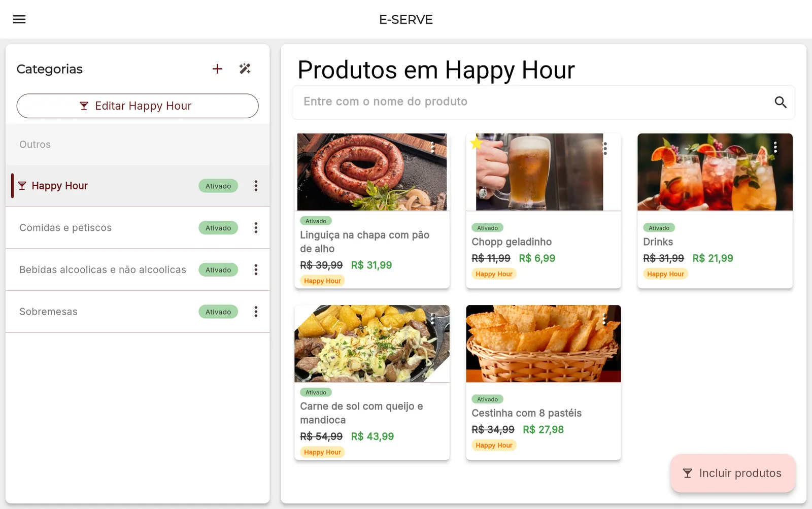Open options menu for Sobremesas category
812x509 pixels.
click(x=256, y=312)
